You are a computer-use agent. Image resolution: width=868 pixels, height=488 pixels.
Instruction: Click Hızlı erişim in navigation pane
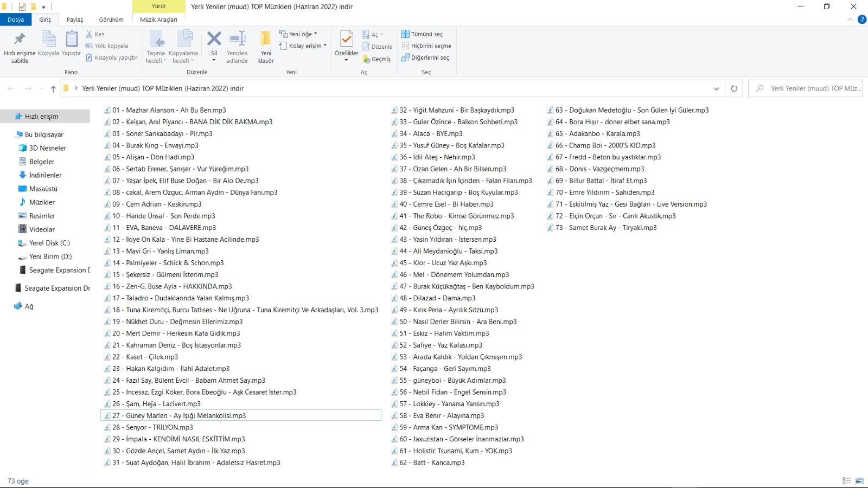click(x=45, y=116)
